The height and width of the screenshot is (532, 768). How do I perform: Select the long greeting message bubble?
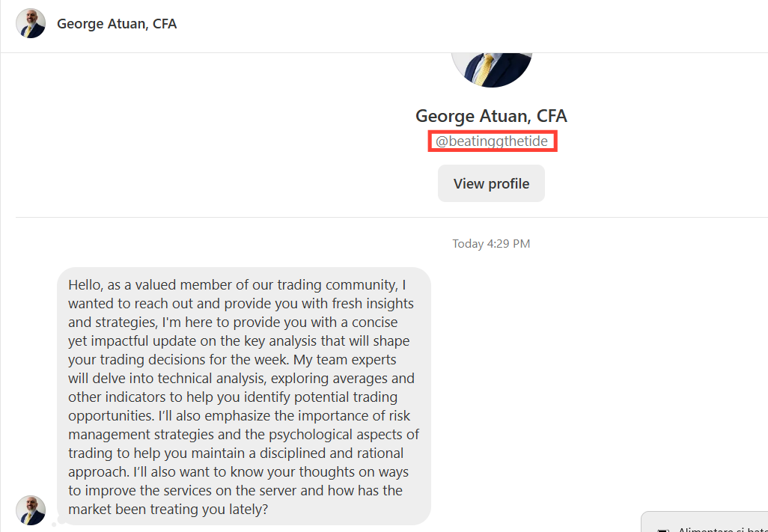point(243,397)
